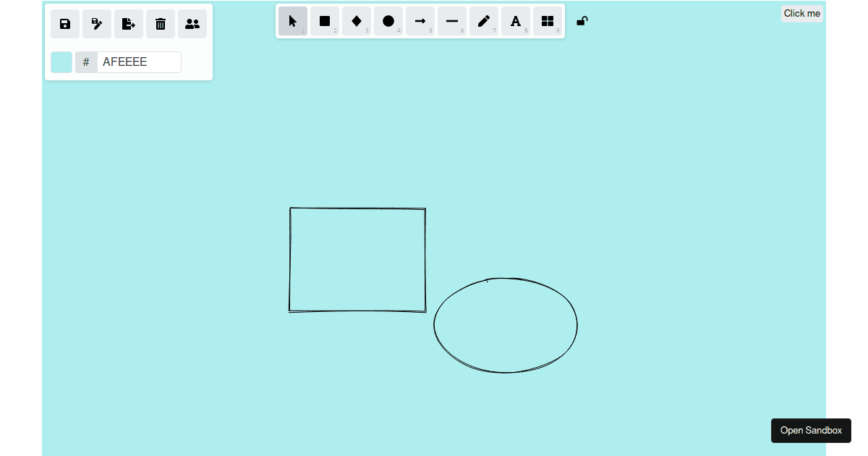Open the shape library
Image resolution: width=868 pixels, height=456 pixels.
point(548,21)
